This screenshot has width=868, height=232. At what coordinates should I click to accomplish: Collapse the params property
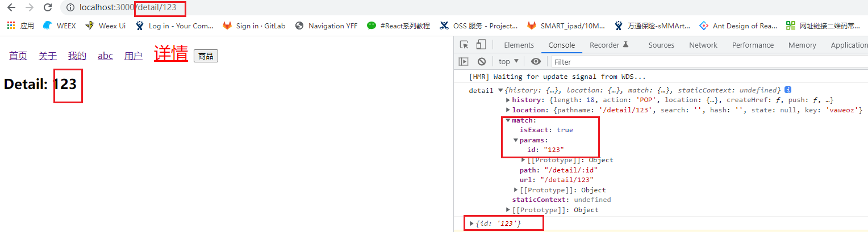pyautogui.click(x=516, y=140)
